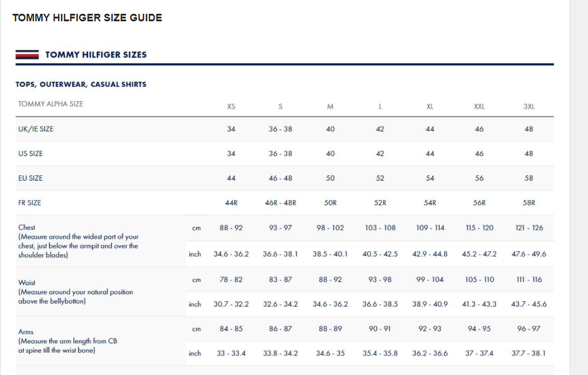Click the S column header
The height and width of the screenshot is (375, 588).
280,106
